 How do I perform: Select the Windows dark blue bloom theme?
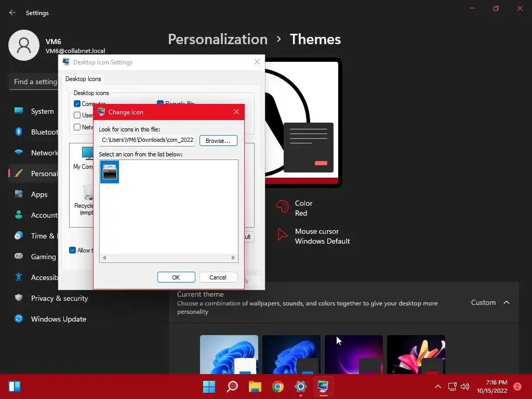291,354
